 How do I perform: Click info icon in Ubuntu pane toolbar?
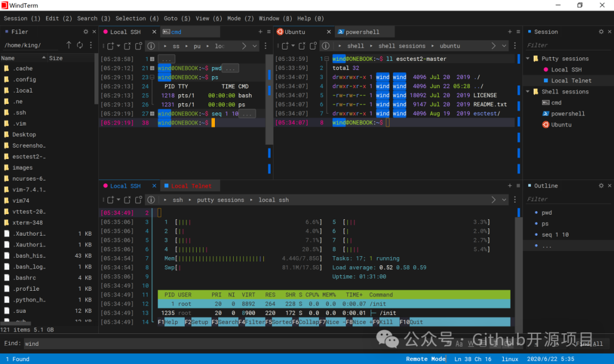[325, 46]
